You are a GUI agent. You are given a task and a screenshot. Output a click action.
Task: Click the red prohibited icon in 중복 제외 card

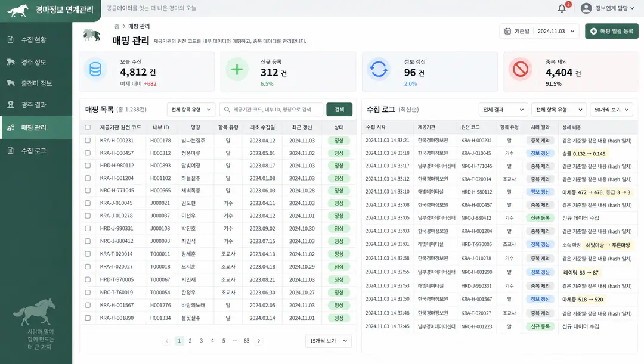520,69
